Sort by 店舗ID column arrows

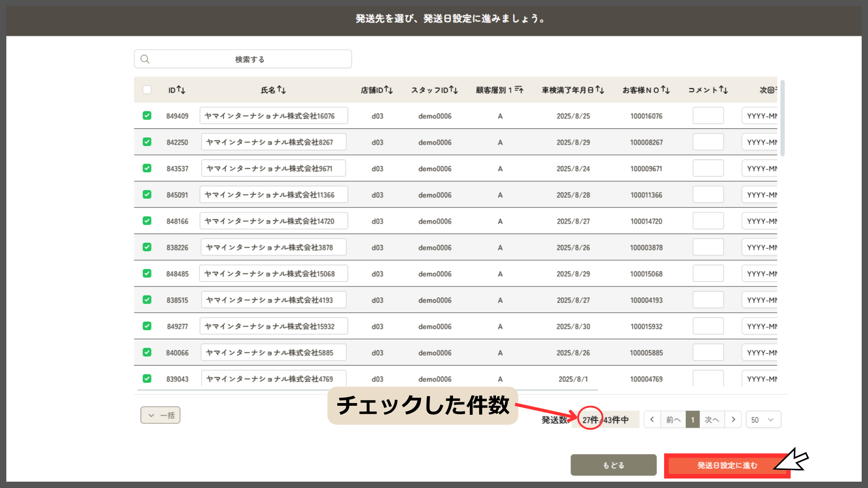389,90
